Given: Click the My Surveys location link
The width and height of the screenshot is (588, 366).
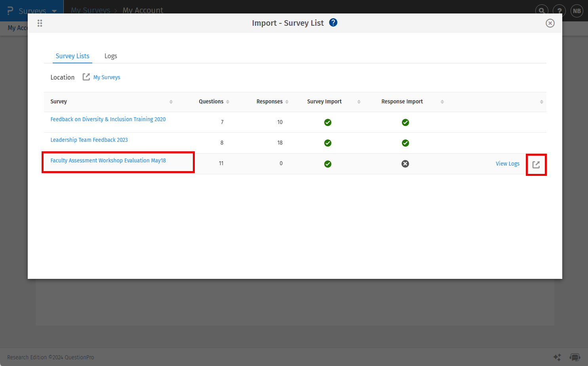Looking at the screenshot, I should tap(107, 77).
